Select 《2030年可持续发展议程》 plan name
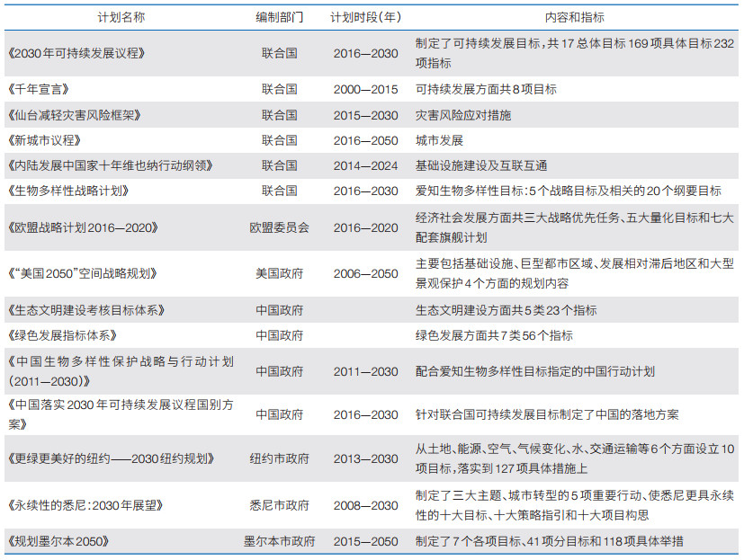744x560 pixels. tap(76, 53)
